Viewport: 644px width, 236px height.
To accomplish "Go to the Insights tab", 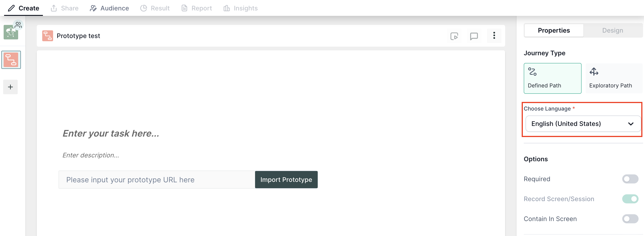I will pos(240,8).
